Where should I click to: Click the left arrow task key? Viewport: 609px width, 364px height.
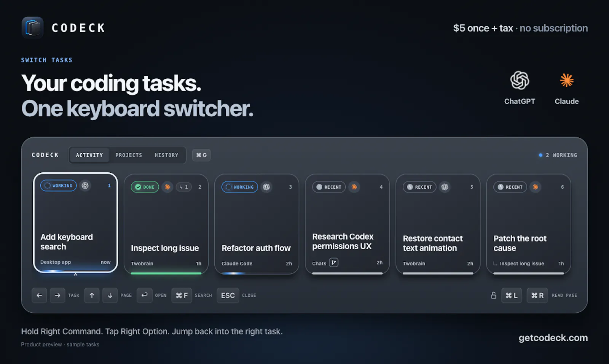(39, 296)
